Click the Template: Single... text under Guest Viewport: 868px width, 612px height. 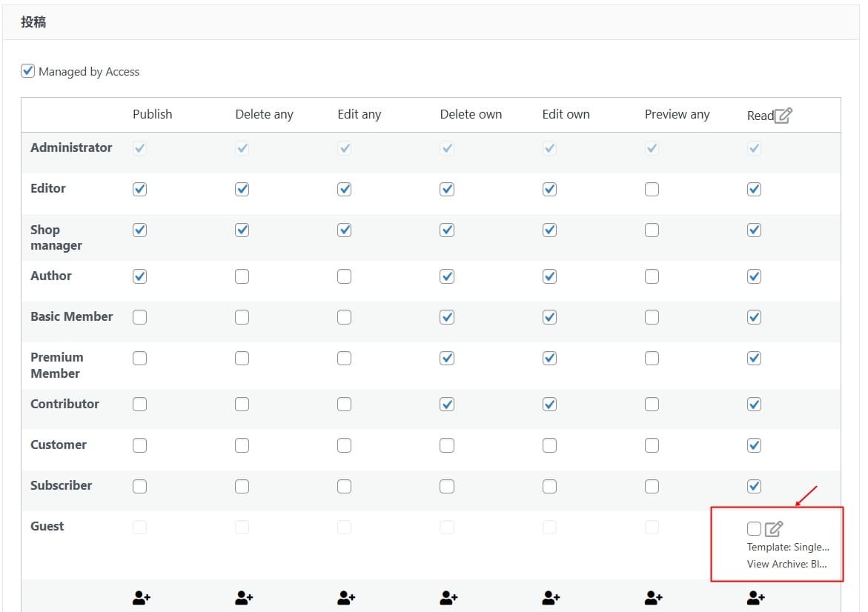click(x=788, y=548)
